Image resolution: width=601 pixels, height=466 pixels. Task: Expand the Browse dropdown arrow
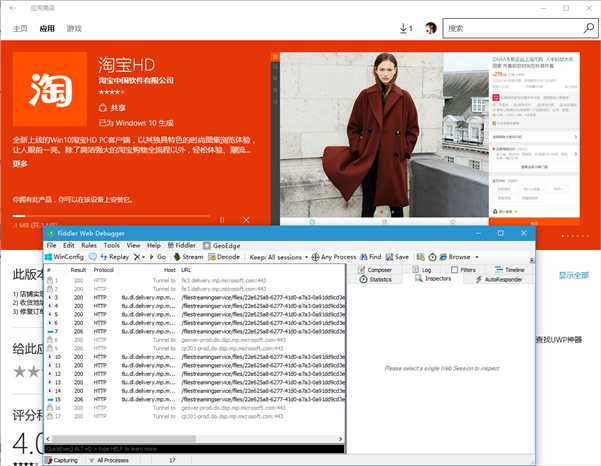477,257
